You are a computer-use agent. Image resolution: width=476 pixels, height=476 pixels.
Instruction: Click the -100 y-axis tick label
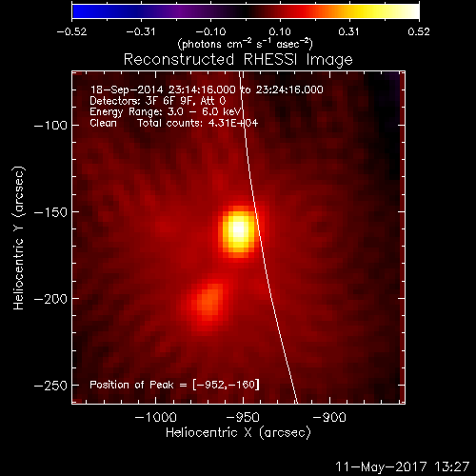(x=50, y=126)
